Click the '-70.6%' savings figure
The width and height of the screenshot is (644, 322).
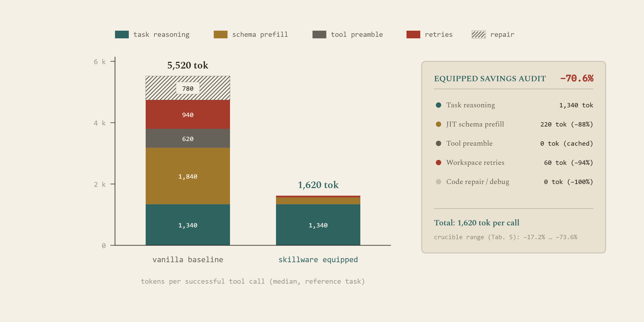[x=577, y=78]
